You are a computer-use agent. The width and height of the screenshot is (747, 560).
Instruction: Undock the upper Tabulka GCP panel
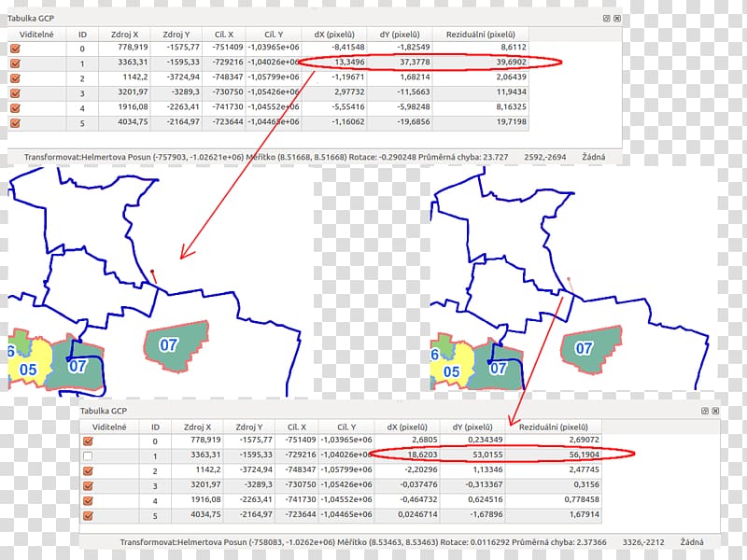click(x=606, y=18)
